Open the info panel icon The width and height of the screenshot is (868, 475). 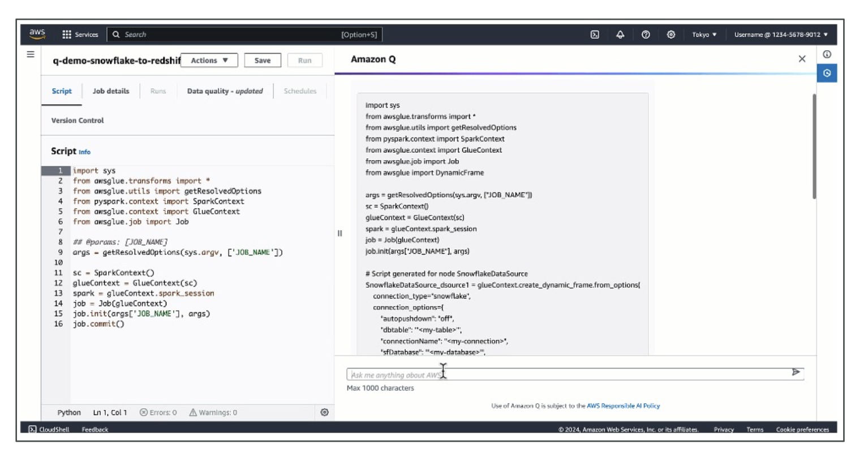pyautogui.click(x=827, y=54)
